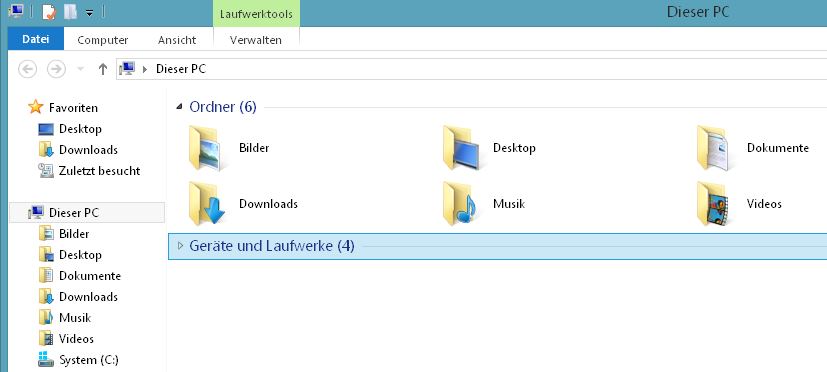Collapse the Ordner (6) group arrow

[x=179, y=107]
